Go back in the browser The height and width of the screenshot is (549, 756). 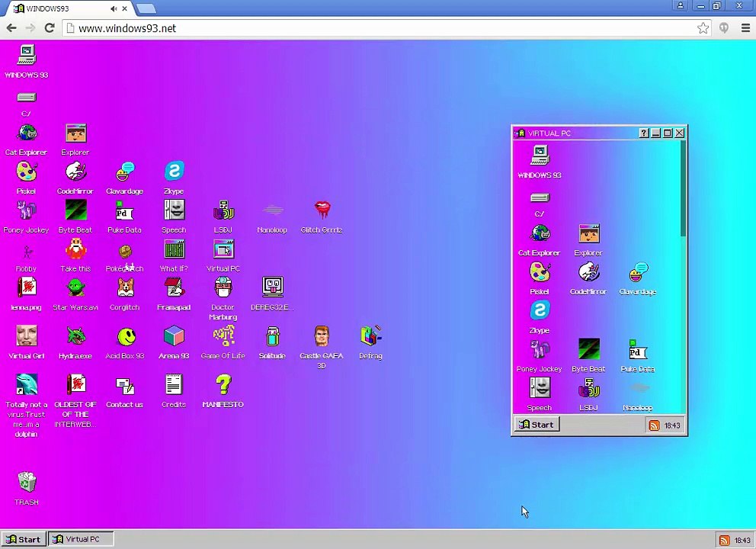click(11, 28)
